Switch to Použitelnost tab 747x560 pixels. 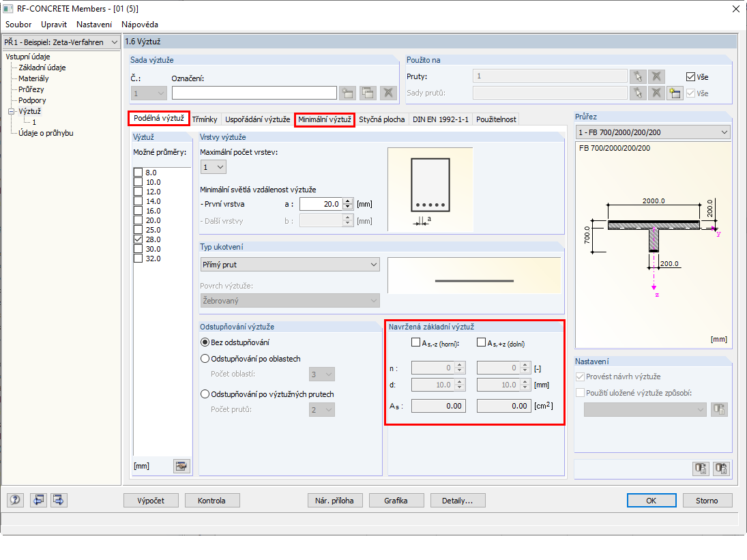point(496,119)
